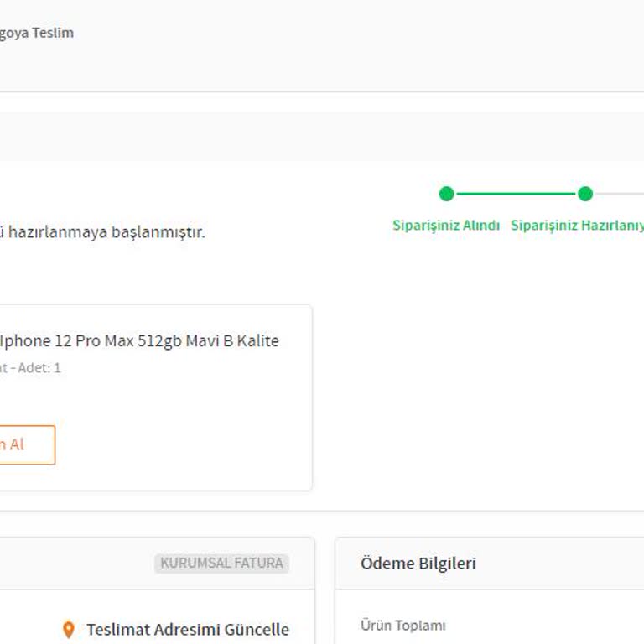Click the Ürün Toplamı label
Viewport: 644px width, 644px height.
pyautogui.click(x=402, y=626)
